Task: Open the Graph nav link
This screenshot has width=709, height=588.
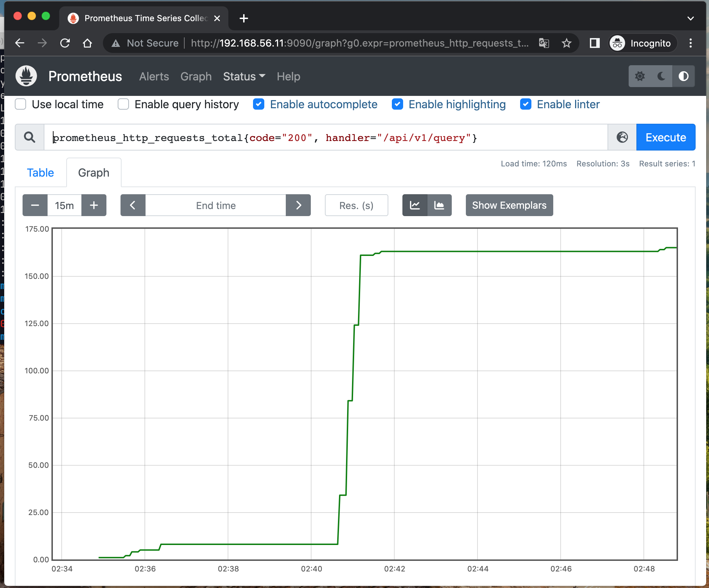Action: point(196,76)
